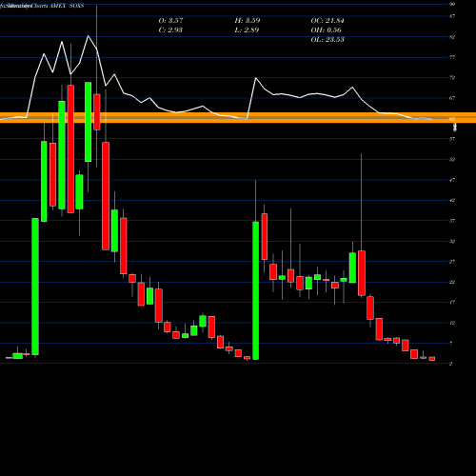Click the first tall green candle rising to 37 at left
The height and width of the screenshot is (476, 476).
coord(35,287)
